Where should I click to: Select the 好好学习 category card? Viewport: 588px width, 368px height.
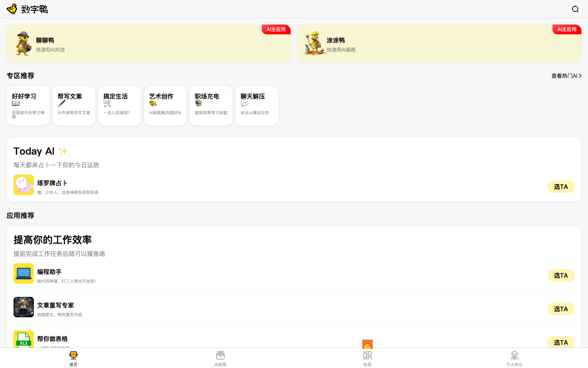pos(28,105)
